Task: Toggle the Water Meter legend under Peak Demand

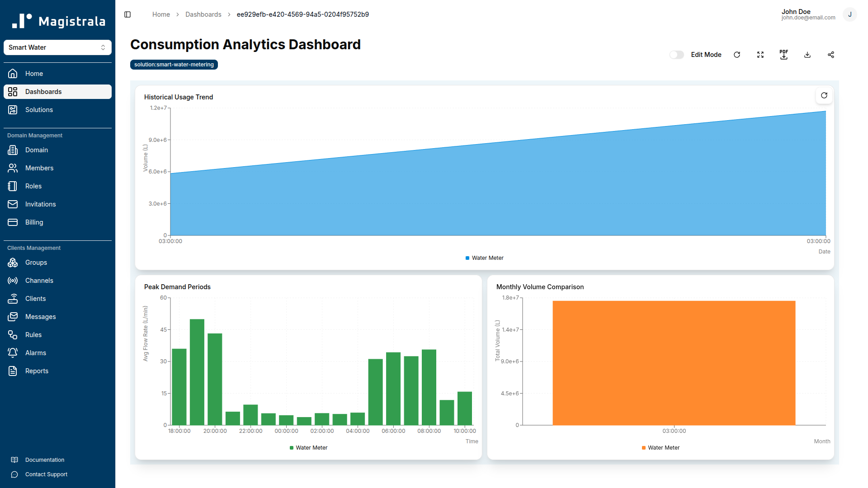Action: point(308,447)
